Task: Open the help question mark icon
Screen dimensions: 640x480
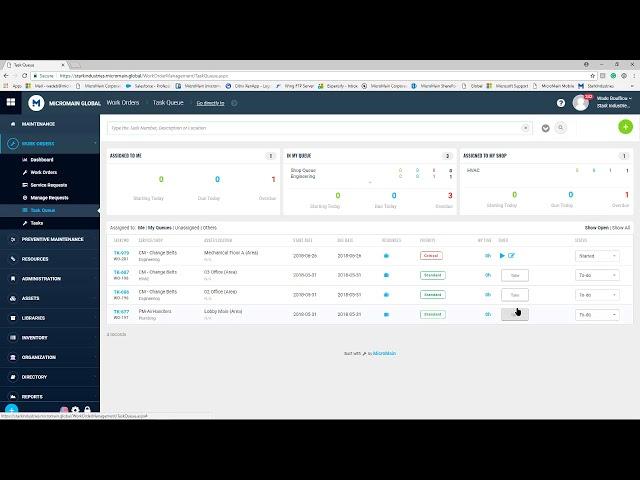Action: click(x=561, y=103)
